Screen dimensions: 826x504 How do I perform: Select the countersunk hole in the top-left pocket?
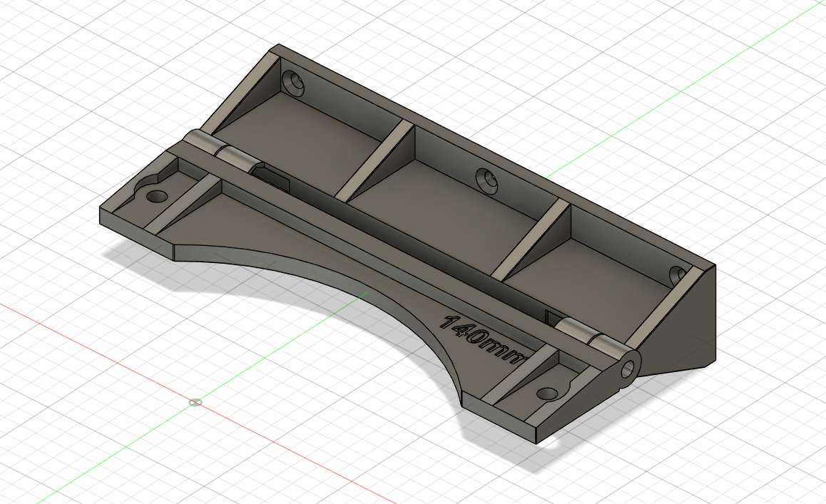[x=293, y=81]
